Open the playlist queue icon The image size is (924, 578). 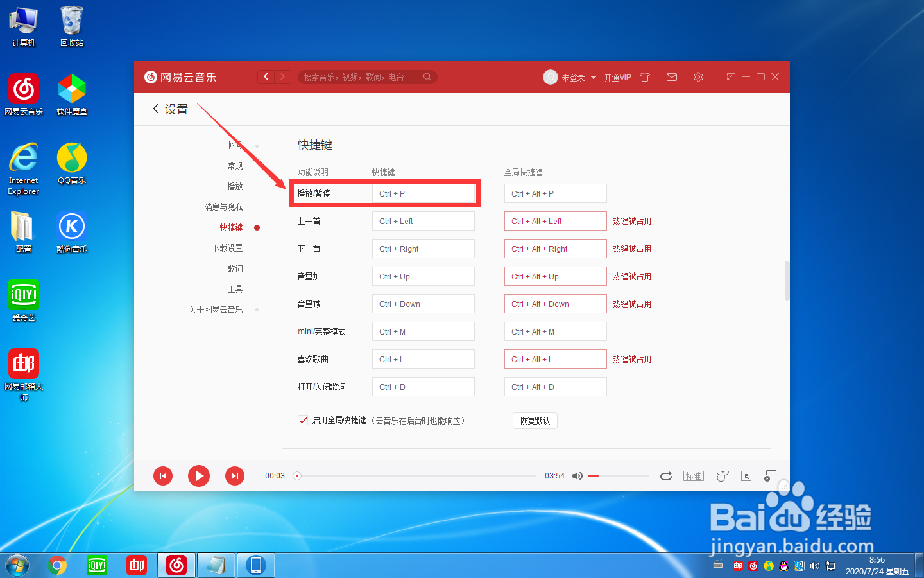click(x=771, y=476)
